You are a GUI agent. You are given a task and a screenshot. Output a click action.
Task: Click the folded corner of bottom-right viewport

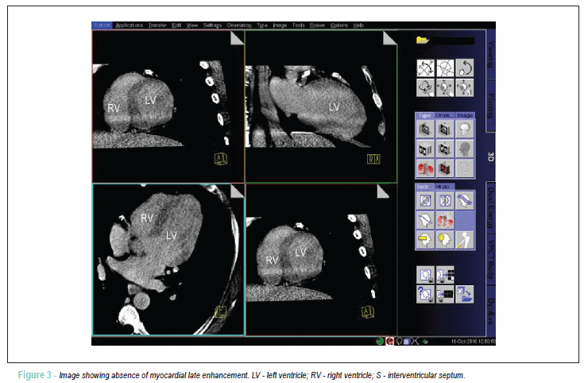click(x=383, y=191)
